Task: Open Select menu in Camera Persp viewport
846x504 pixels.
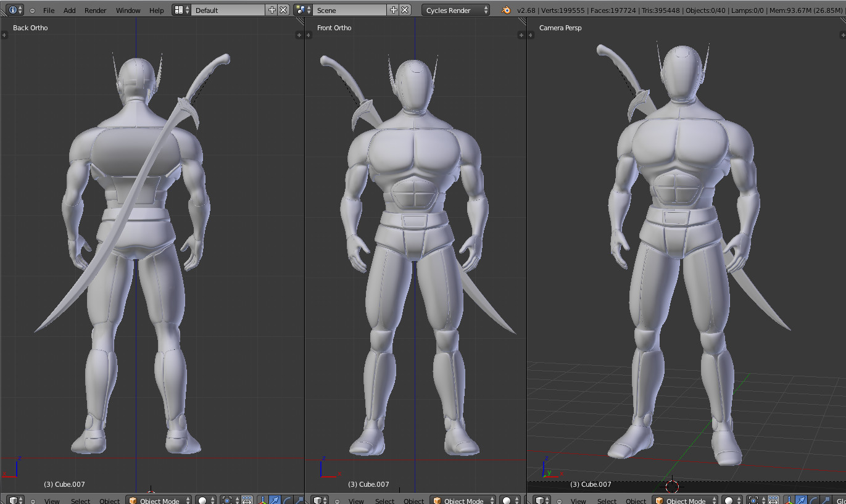Action: point(607,501)
